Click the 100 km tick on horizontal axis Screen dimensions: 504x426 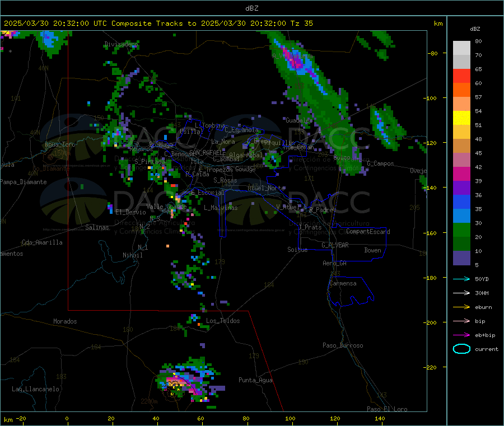[x=290, y=418]
